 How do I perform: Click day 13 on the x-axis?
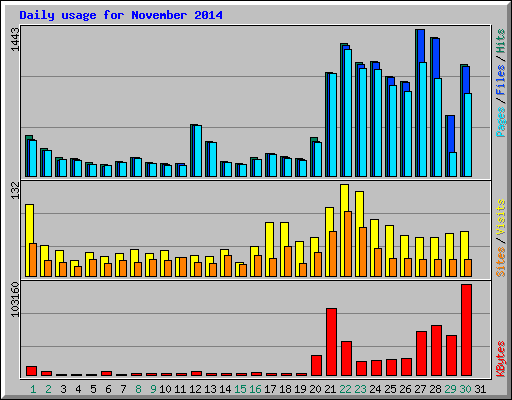(210, 389)
